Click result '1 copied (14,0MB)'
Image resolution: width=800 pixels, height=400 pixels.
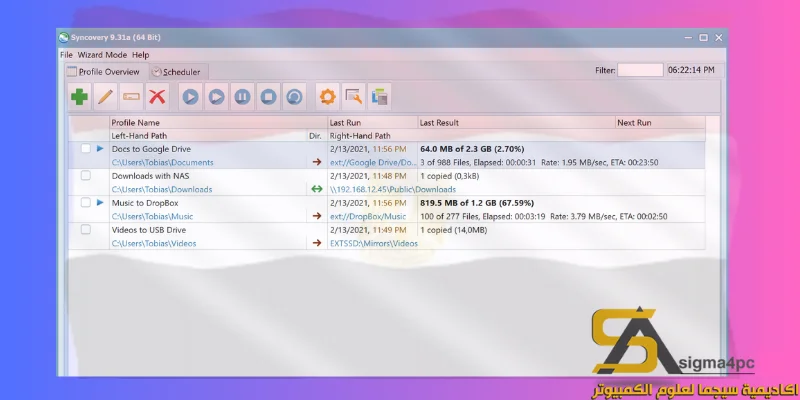(454, 230)
